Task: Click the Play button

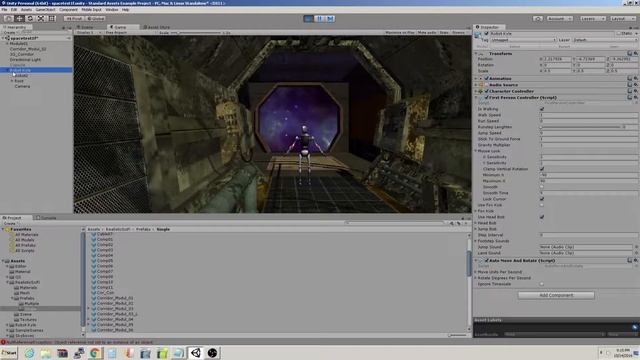Action: [x=309, y=18]
